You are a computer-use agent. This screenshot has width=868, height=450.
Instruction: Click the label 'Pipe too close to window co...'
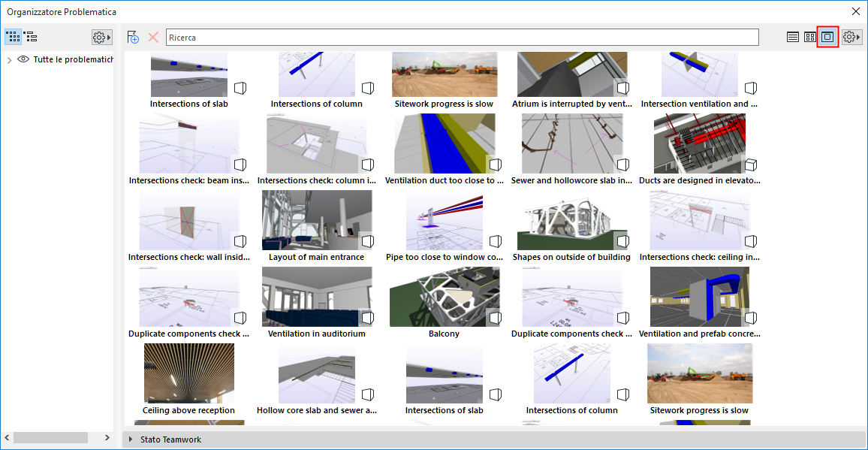coord(445,257)
